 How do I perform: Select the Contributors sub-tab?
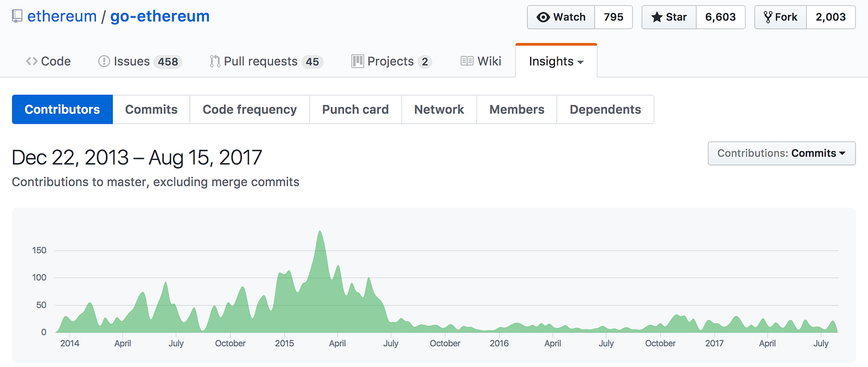[62, 109]
